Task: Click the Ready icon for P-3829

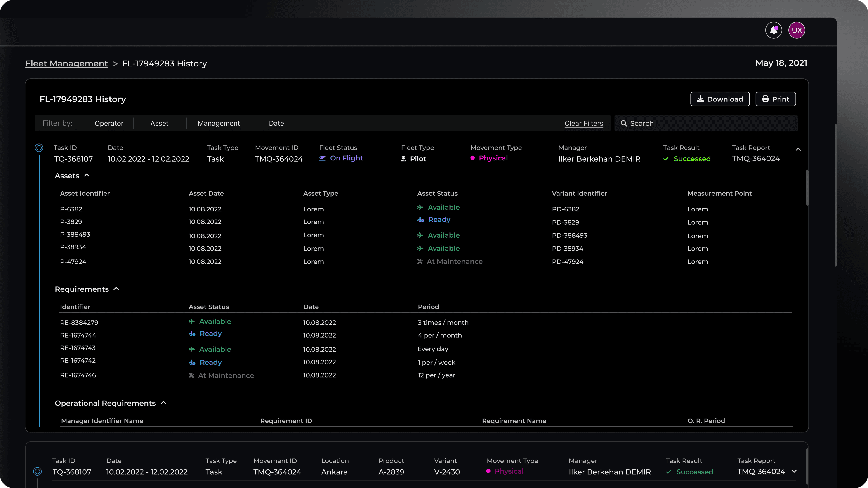Action: point(420,220)
